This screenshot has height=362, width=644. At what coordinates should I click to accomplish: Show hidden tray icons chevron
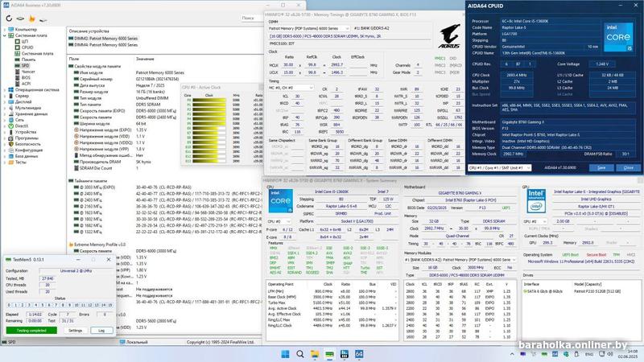[x=512, y=354]
